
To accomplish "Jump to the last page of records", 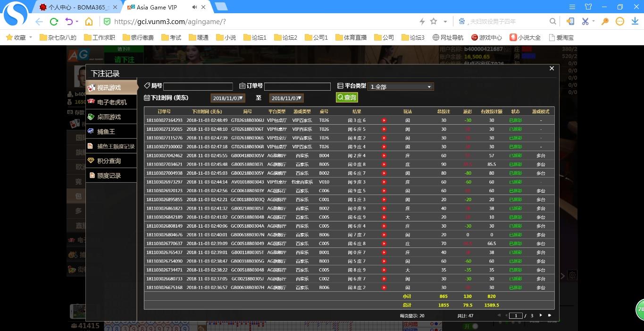I will (549, 315).
